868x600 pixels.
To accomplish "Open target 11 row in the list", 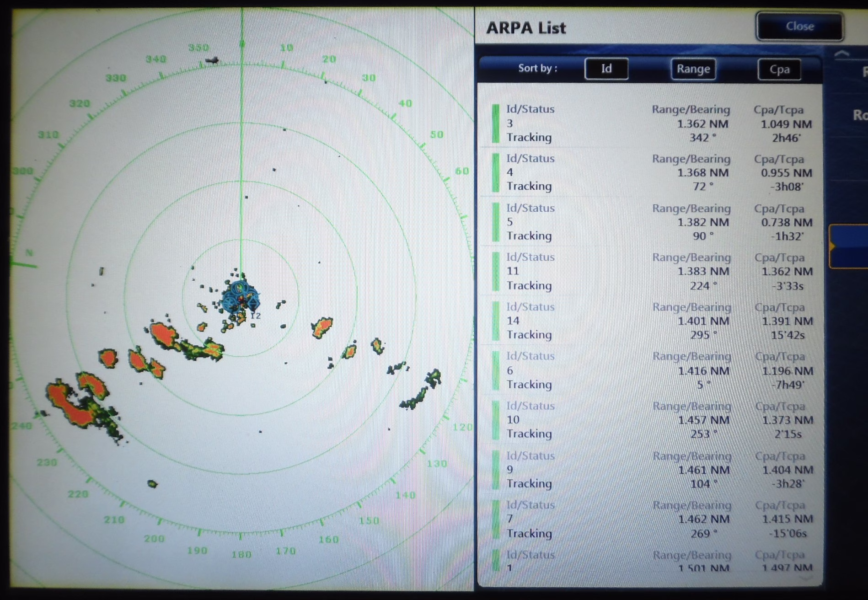I will click(x=649, y=272).
